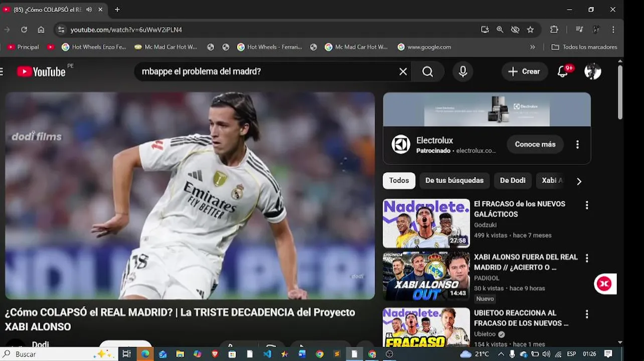Open the Nadaplete 27:58 video thumbnail
The image size is (644, 361).
[x=426, y=224]
